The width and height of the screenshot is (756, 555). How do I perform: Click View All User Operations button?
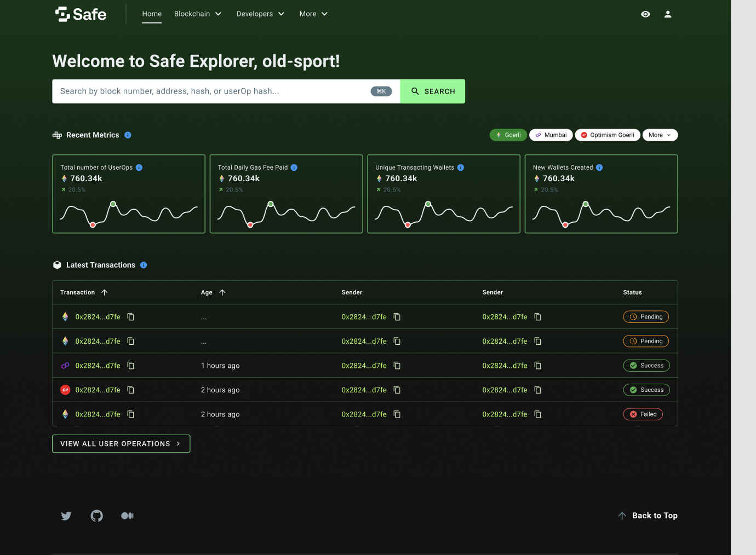pos(121,444)
